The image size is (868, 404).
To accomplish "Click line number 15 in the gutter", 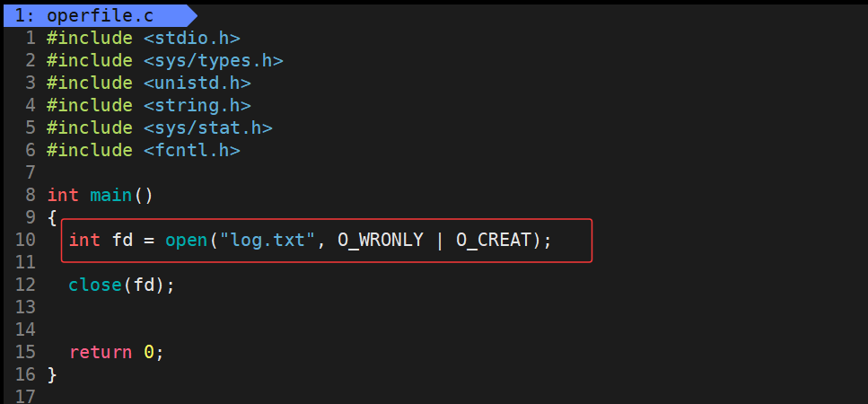I will 25,352.
